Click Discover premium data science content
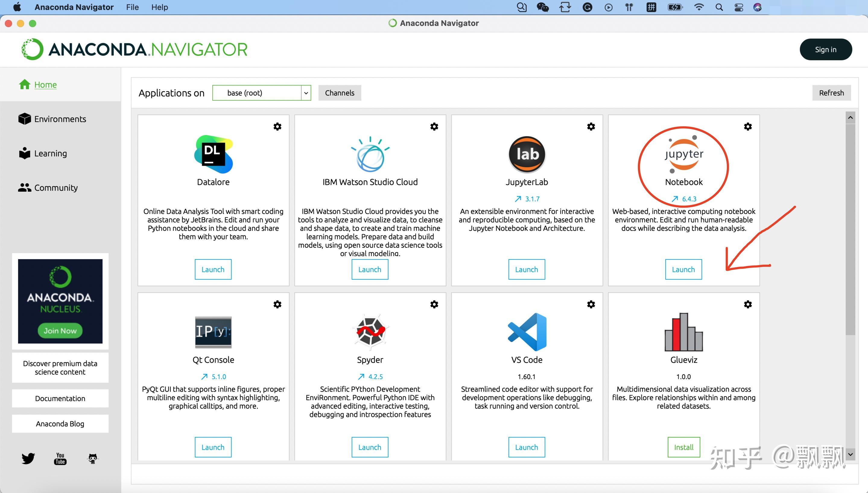Screen dimensions: 868x493 tap(60, 368)
